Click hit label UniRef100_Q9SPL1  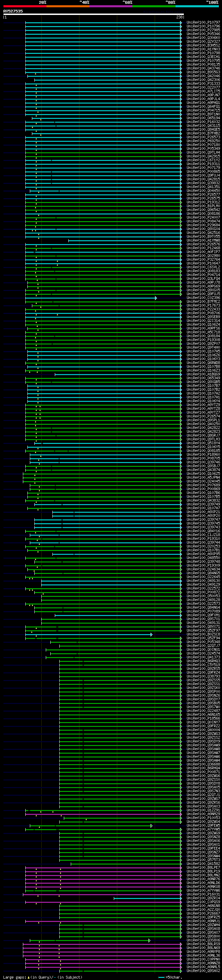203,420
